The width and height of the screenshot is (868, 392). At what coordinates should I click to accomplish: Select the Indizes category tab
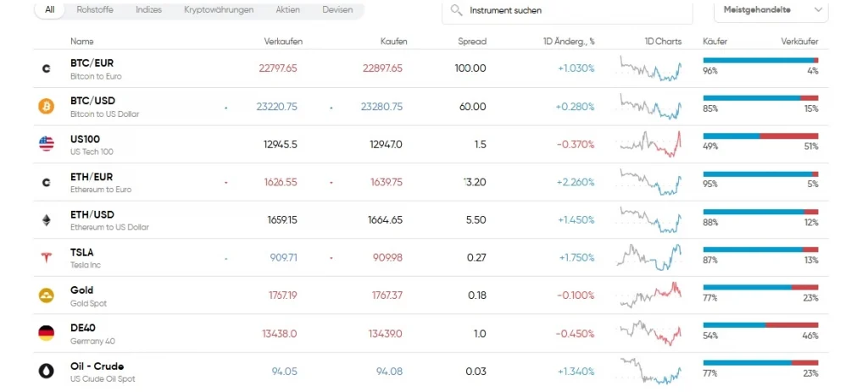click(148, 10)
